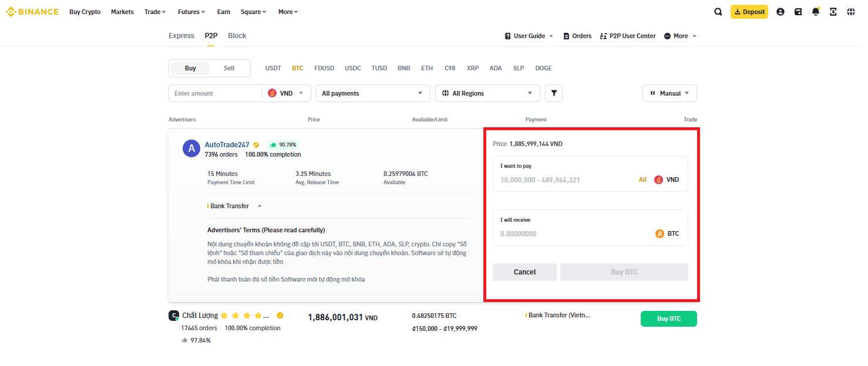Select the XRP coin tab
This screenshot has height=366, width=868.
pos(473,68)
